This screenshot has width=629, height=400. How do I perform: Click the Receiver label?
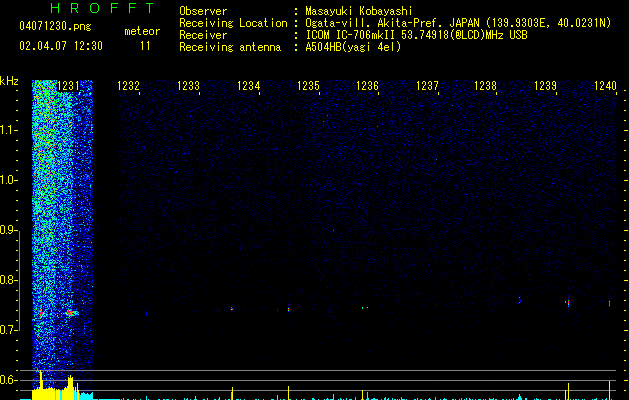(x=203, y=35)
